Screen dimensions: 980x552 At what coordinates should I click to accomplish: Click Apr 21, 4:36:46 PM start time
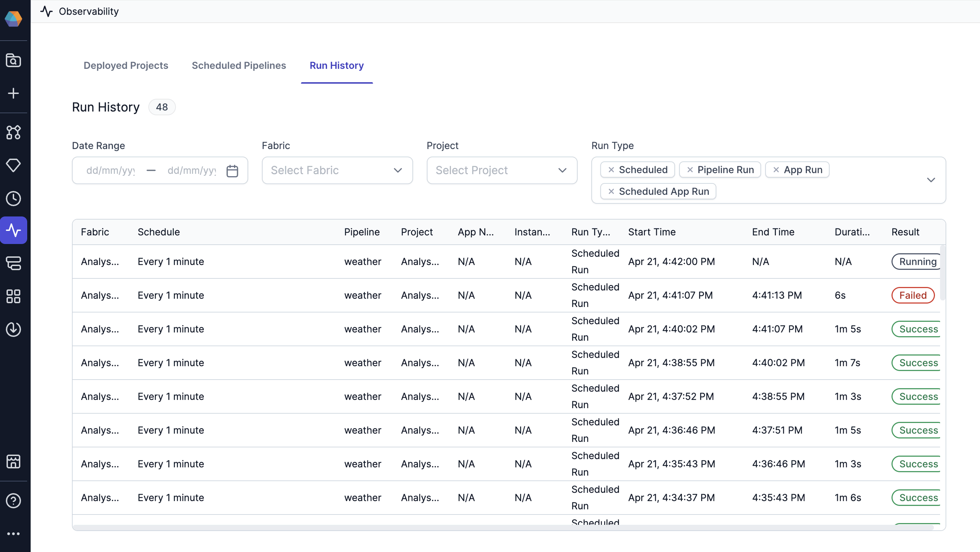672,430
